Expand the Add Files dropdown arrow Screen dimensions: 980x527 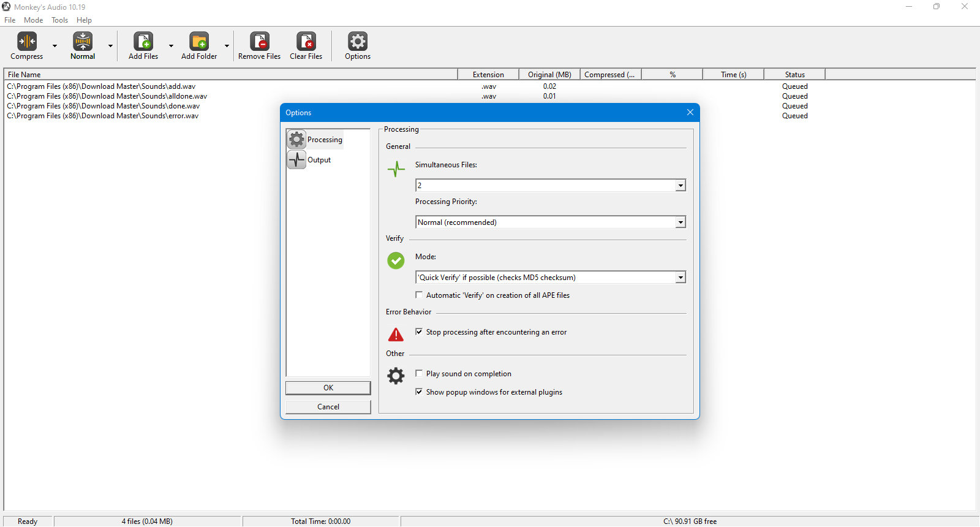171,46
